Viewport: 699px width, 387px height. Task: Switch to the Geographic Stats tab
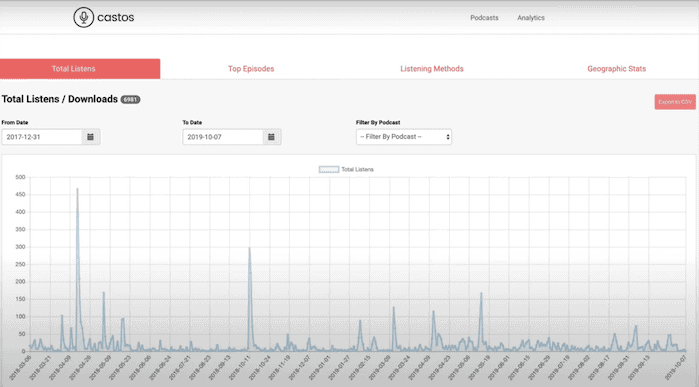[x=617, y=69]
